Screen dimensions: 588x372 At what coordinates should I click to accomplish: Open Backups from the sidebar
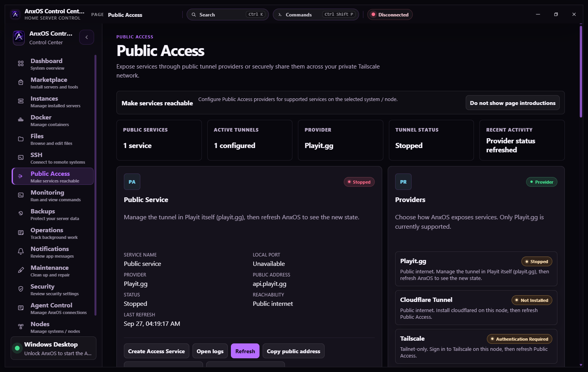(x=53, y=214)
